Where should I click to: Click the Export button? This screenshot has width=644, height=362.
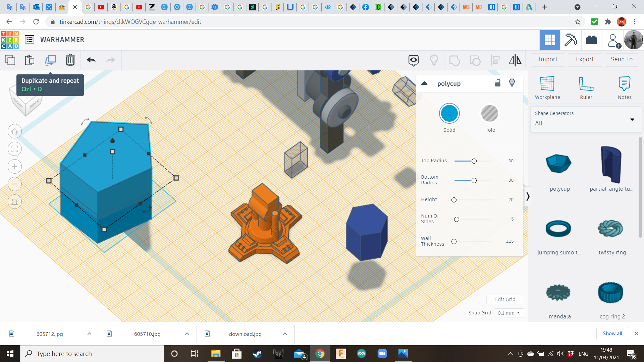tap(585, 59)
